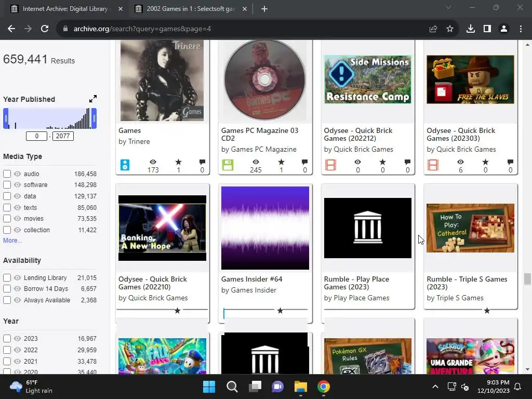Image resolution: width=532 pixels, height=399 pixels.
Task: Click software floppy icon on Games PC Magazine card
Action: [228, 165]
